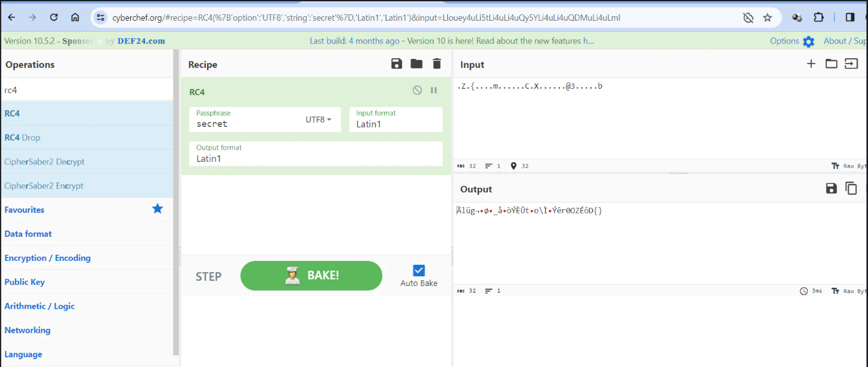Clear the recipe with the trash icon
Image resolution: width=868 pixels, height=367 pixels.
click(x=437, y=63)
